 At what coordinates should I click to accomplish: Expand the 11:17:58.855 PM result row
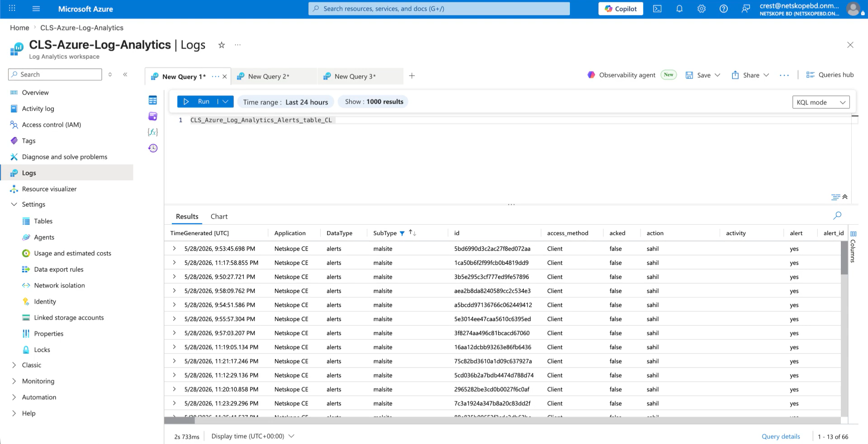(174, 263)
